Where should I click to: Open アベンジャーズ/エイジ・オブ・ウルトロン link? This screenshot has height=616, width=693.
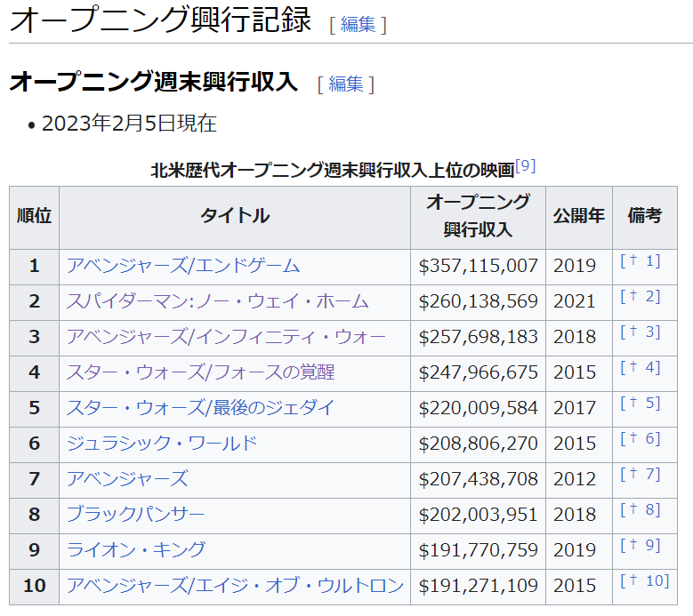click(x=235, y=586)
